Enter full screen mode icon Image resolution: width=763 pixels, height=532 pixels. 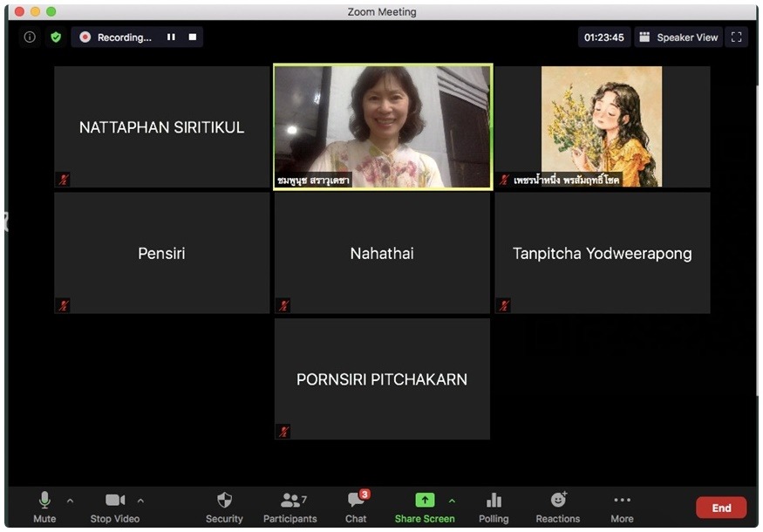[x=737, y=38]
